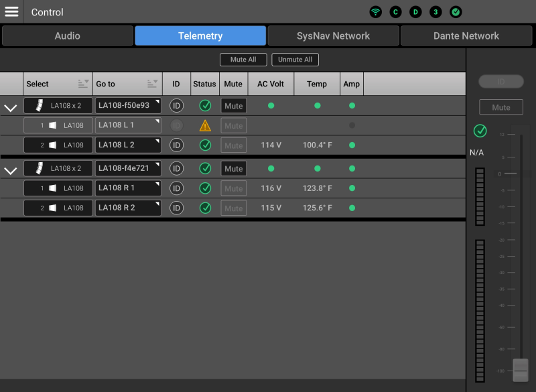Viewport: 536px width, 392px height.
Task: Click the Mute All button
Action: pyautogui.click(x=243, y=60)
